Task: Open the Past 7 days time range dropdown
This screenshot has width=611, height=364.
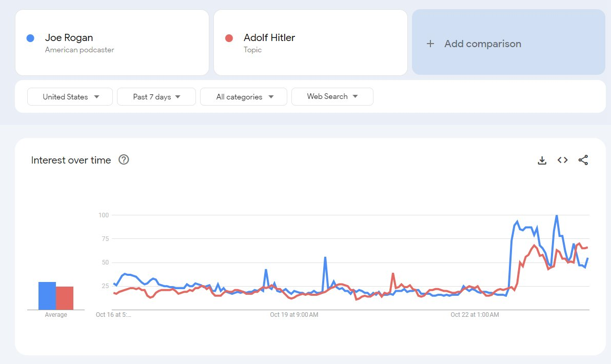Action: click(156, 96)
